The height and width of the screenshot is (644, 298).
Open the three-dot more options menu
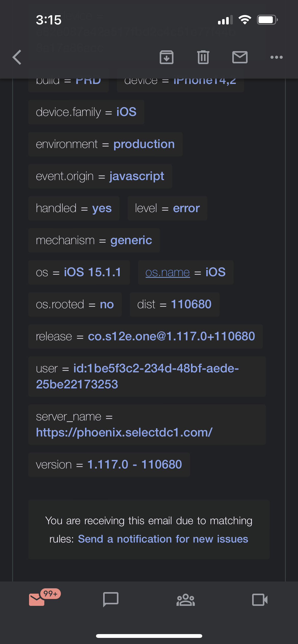click(x=276, y=57)
